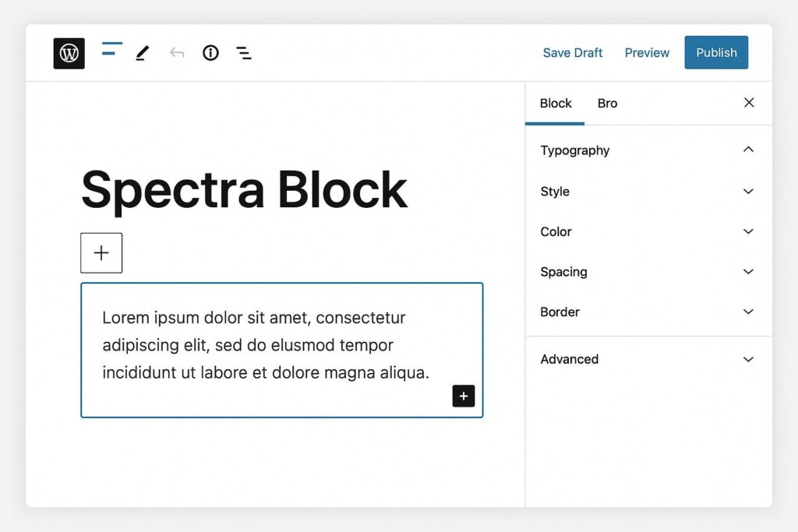The height and width of the screenshot is (532, 798).
Task: Select the pencil edit tool
Action: point(142,53)
